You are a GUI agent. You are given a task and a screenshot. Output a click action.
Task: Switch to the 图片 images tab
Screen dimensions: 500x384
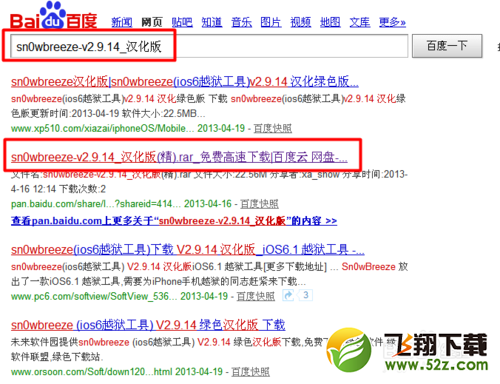(271, 22)
